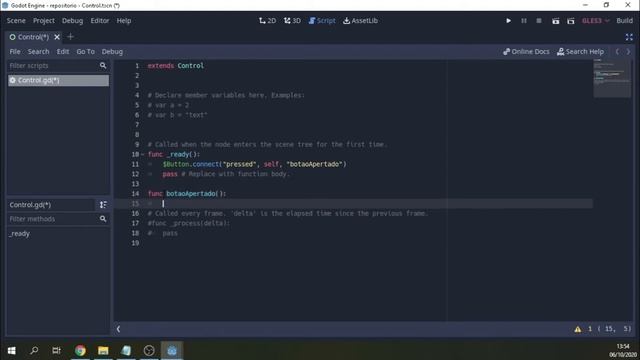This screenshot has height=360, width=640.
Task: Open Chrome from taskbar
Action: [x=80, y=351]
